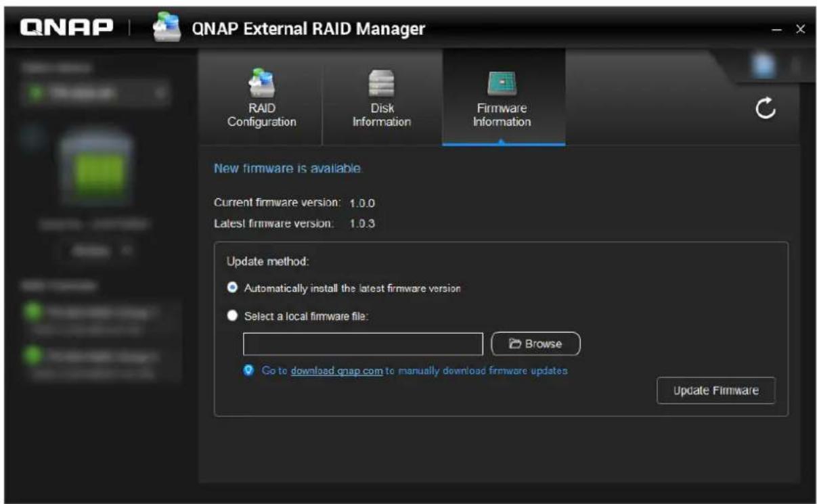Click the location info icon beside download hint
This screenshot has width=817, height=504.
tap(250, 371)
